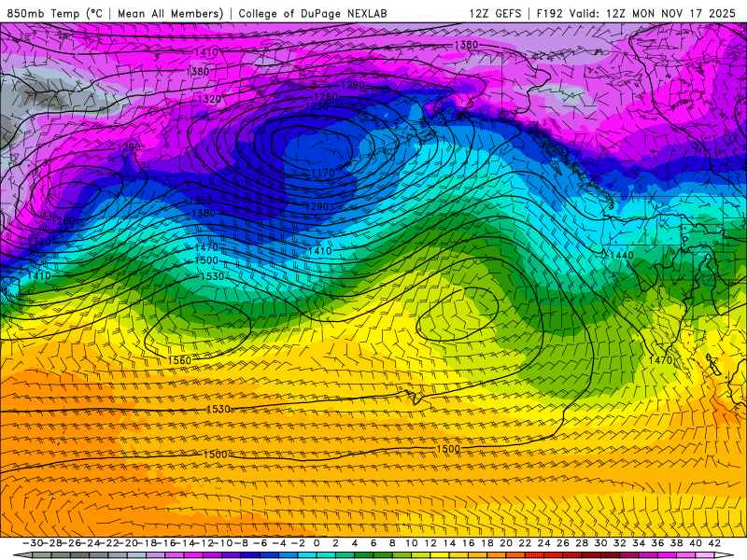Click the 30 color scale label
This screenshot has height=560, width=747.
[x=600, y=543]
